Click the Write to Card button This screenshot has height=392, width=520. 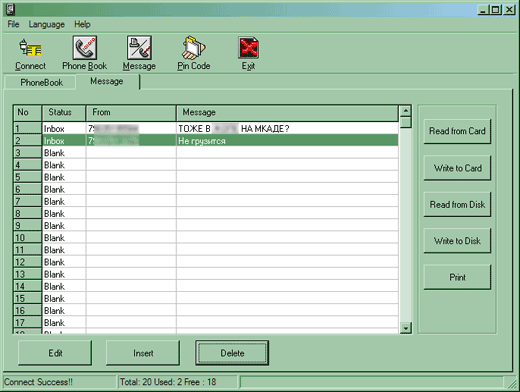(457, 168)
